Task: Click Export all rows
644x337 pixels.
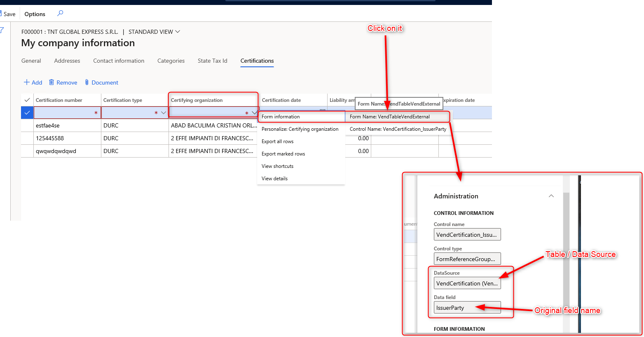Action: (277, 141)
